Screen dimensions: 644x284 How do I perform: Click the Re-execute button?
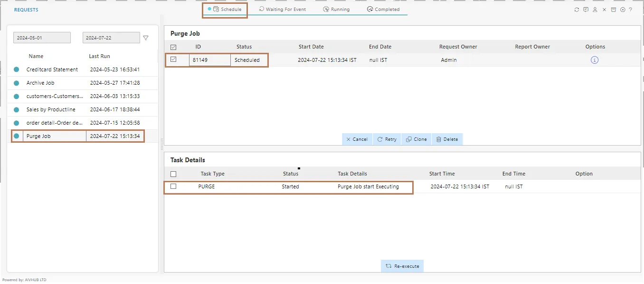click(x=402, y=266)
